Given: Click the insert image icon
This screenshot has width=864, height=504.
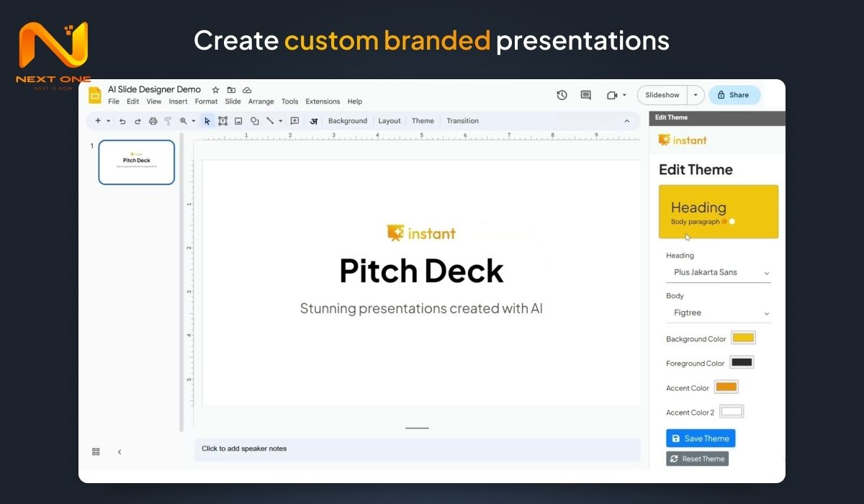Looking at the screenshot, I should tap(238, 121).
